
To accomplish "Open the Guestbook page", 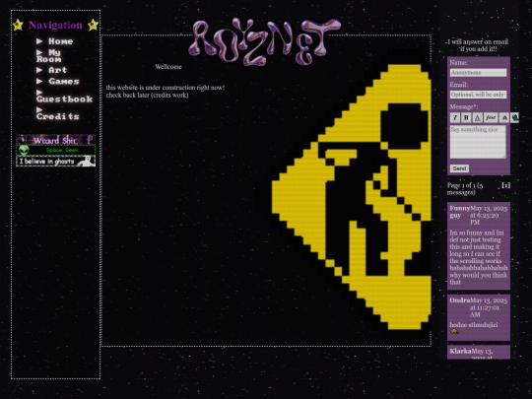I will pos(64,96).
